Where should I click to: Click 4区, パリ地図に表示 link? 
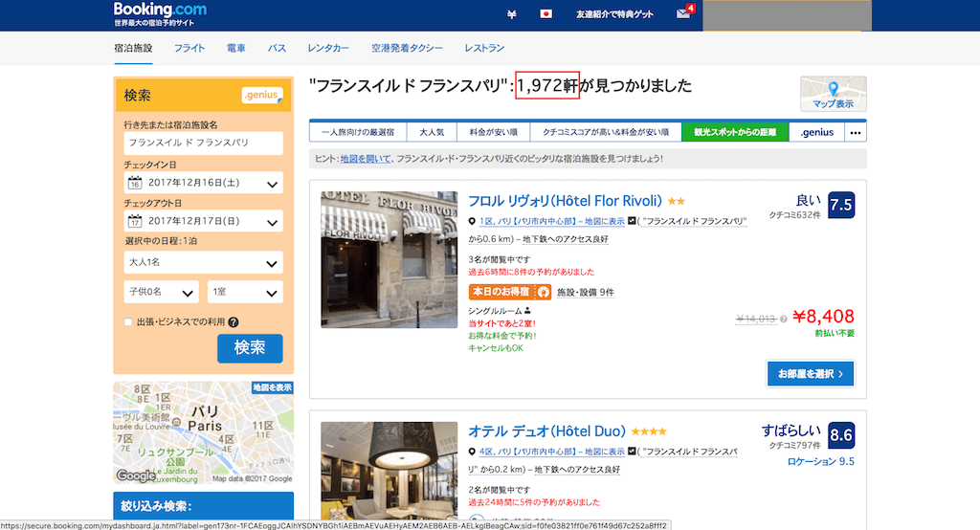coord(552,452)
